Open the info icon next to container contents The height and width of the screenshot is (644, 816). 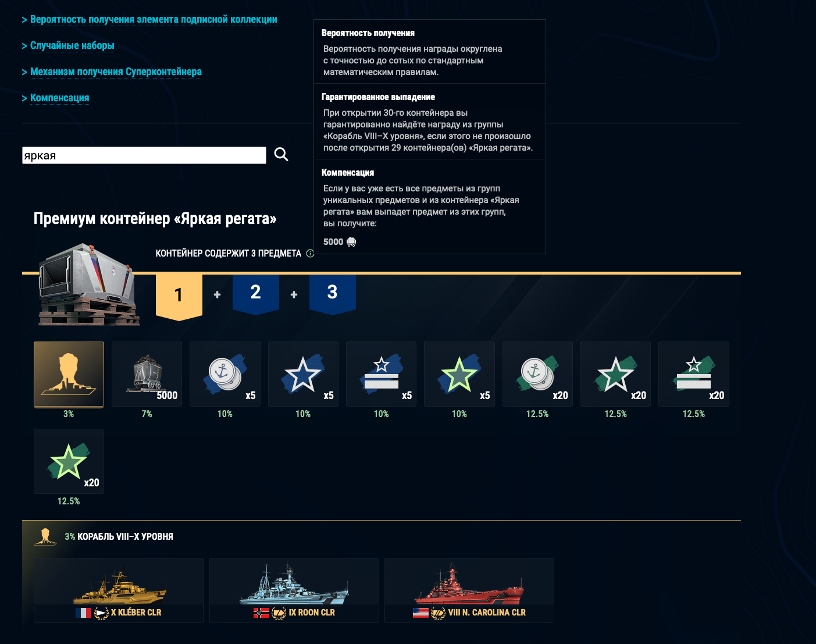point(310,254)
